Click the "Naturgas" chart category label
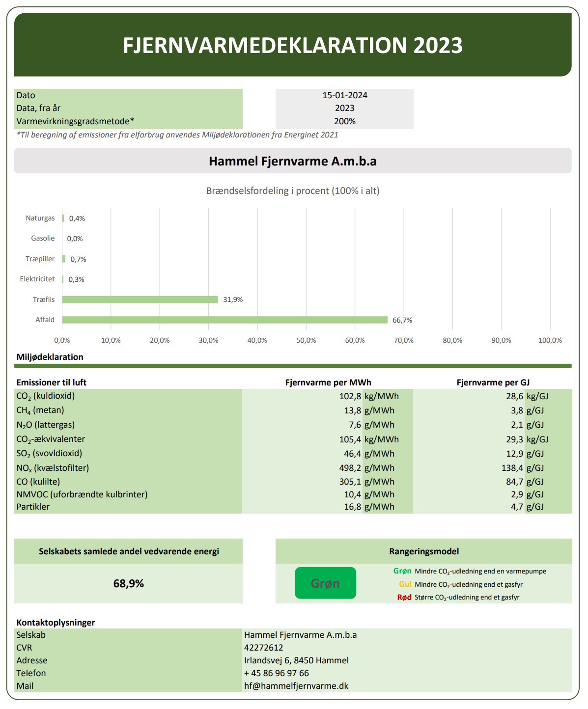Screen dimensions: 588x709 click(40, 218)
